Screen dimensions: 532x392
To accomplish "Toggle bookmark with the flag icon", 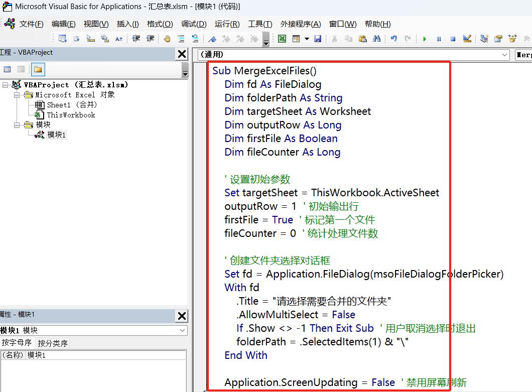I will pos(212,39).
